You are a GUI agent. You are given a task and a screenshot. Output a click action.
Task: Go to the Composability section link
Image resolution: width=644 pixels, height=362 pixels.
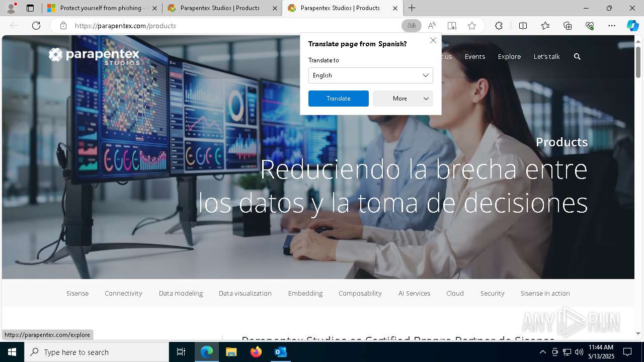[x=360, y=293]
